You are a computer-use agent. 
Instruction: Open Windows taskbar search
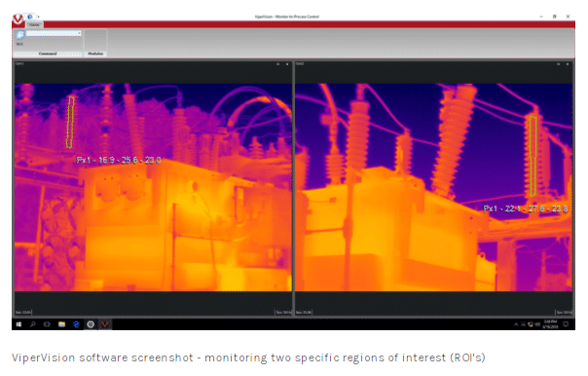33,324
